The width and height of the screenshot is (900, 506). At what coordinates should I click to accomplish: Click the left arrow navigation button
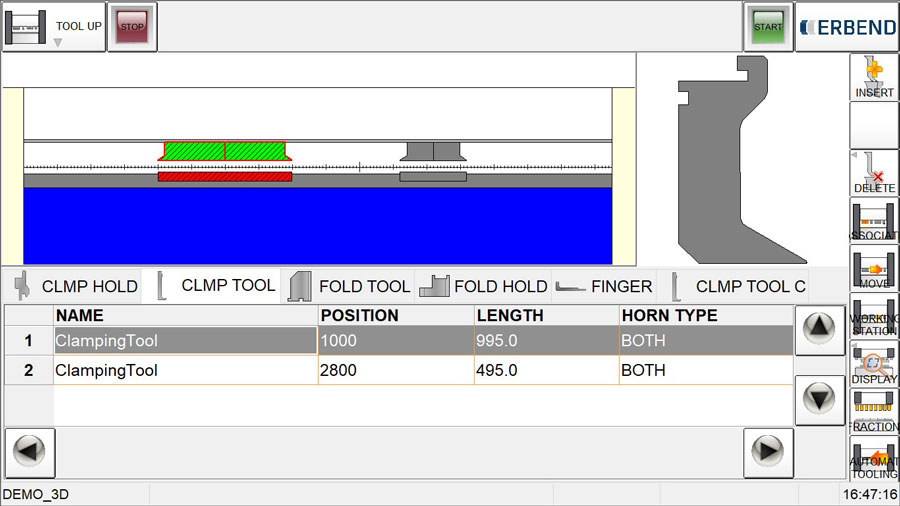click(30, 453)
